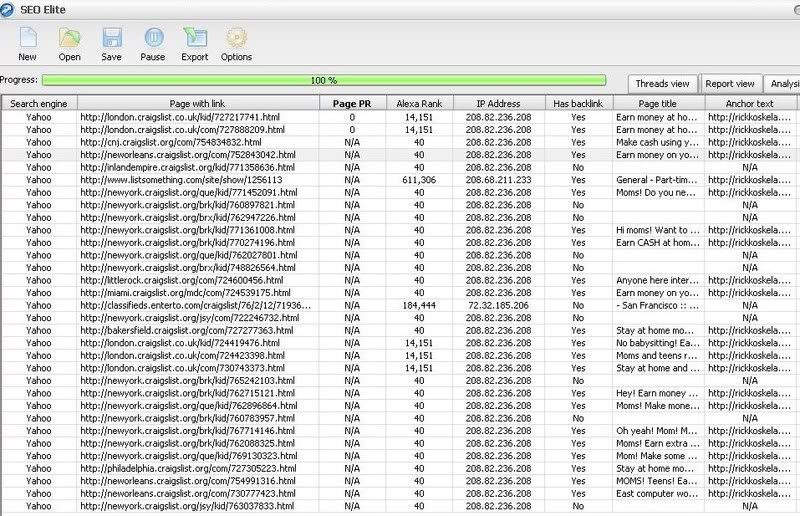
Task: Sort by the IP Address column header
Action: pyautogui.click(x=498, y=104)
